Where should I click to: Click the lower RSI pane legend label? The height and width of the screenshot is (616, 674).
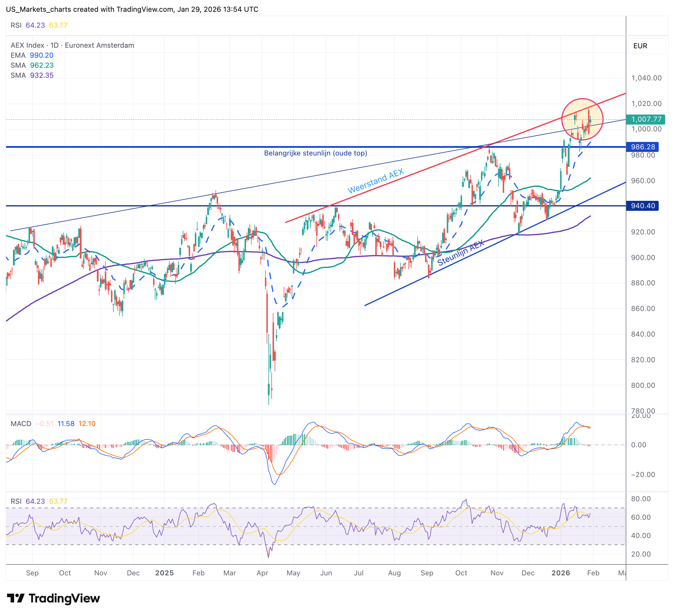(x=16, y=501)
